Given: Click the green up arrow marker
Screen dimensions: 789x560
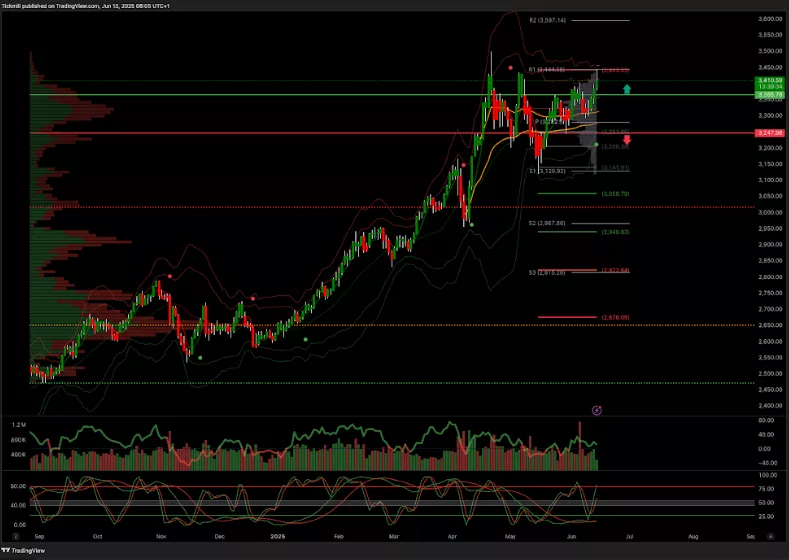Looking at the screenshot, I should point(627,89).
